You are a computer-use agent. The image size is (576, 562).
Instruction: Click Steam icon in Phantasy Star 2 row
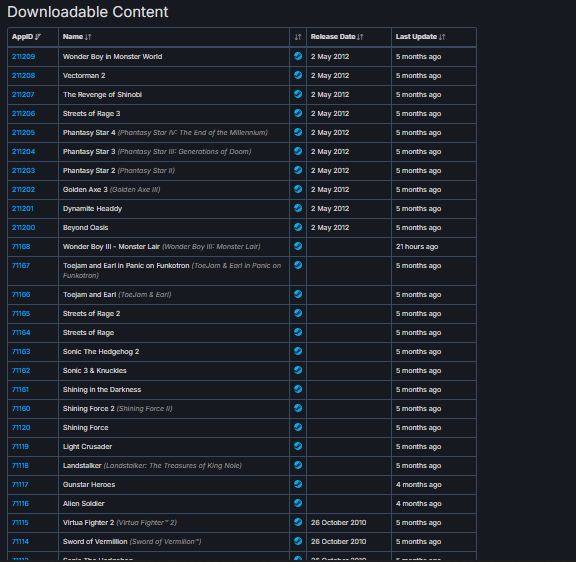point(298,170)
